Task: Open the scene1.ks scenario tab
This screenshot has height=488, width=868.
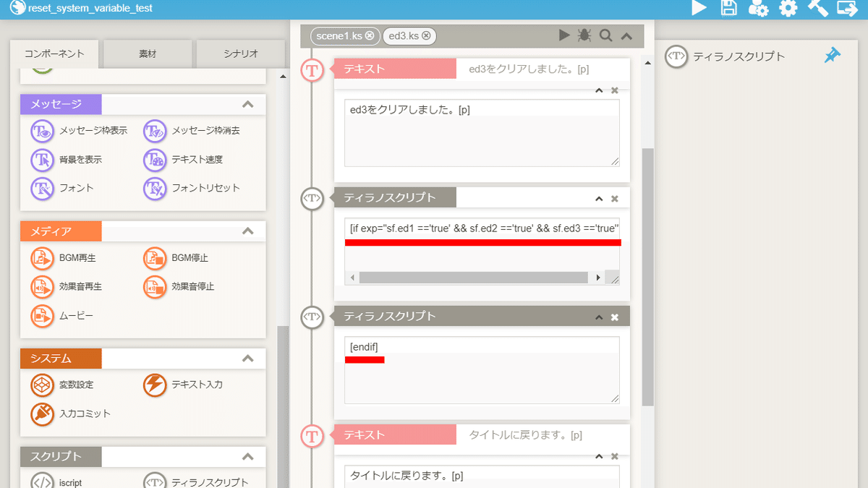Action: [x=344, y=35]
